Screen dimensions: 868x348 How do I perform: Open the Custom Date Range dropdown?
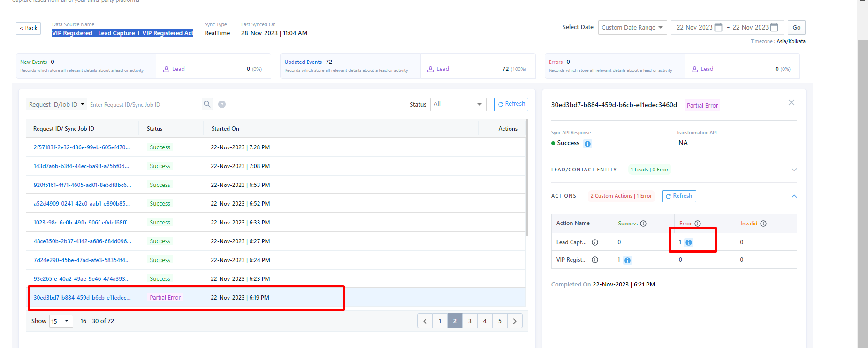[632, 28]
